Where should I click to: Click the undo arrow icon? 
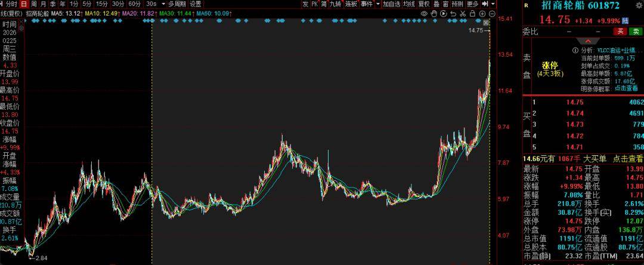tap(452, 13)
